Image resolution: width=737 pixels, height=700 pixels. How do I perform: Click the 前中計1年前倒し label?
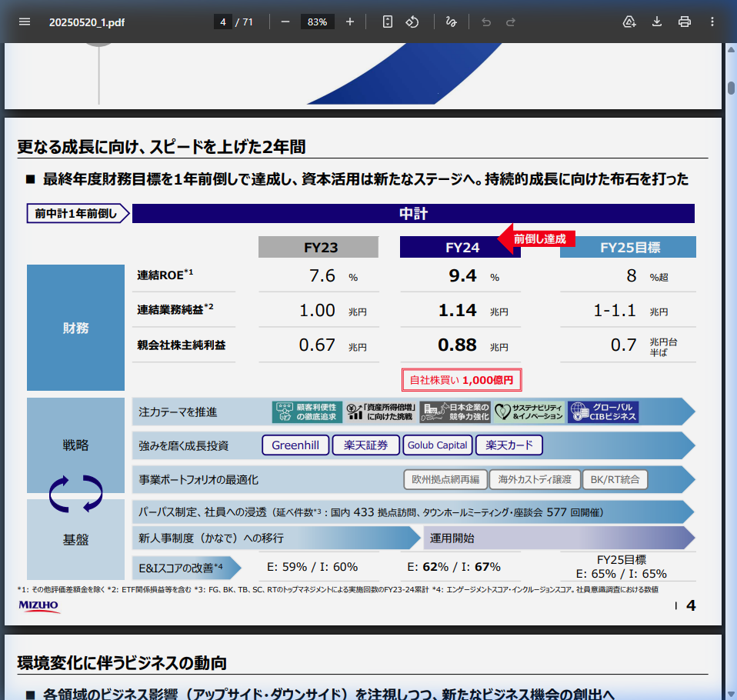(x=78, y=213)
